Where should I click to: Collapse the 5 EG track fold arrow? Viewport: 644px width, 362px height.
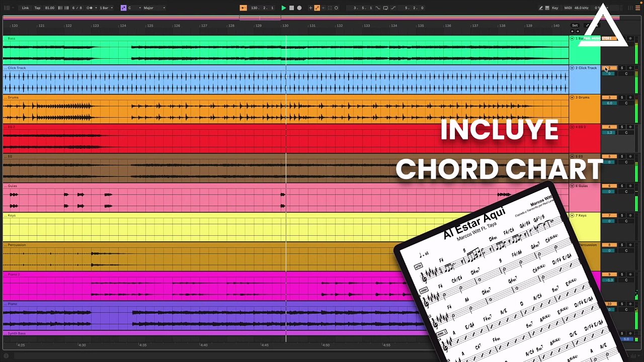[572, 156]
